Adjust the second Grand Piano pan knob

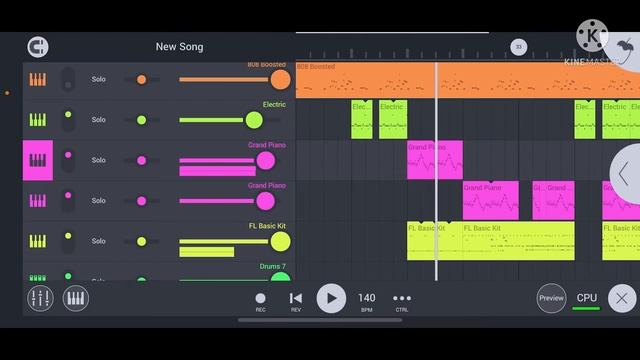(x=142, y=201)
